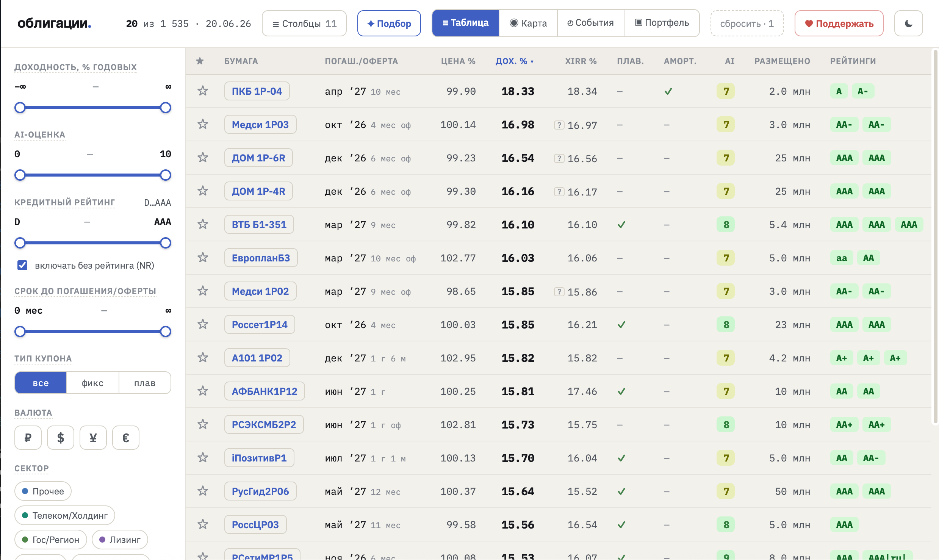The image size is (939, 560).
Task: Click XIRR help icon for ДОМ 1Р-4R
Action: pyautogui.click(x=559, y=192)
